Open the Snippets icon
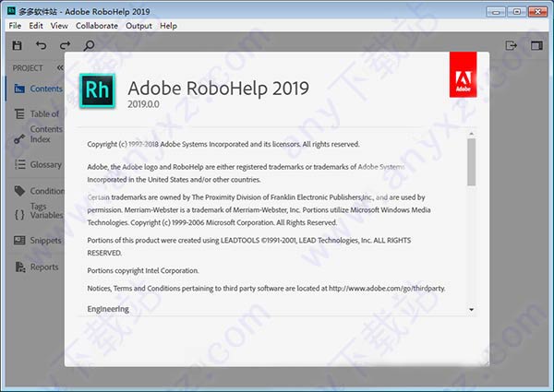 [x=19, y=241]
